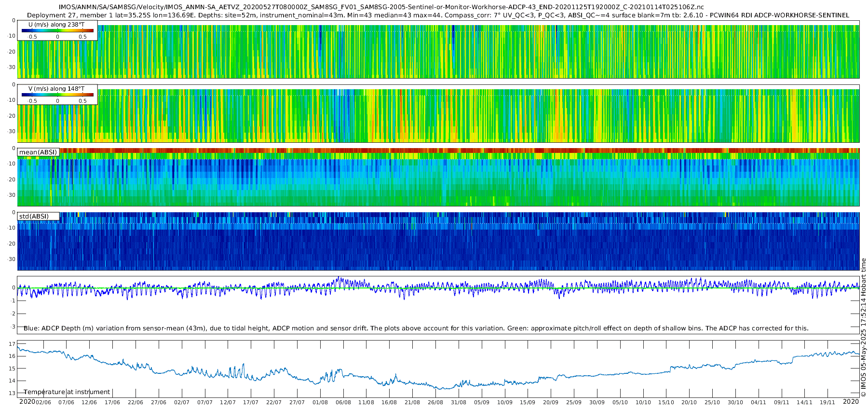
Task: Click the 22/06 date tick label
Action: (x=136, y=402)
